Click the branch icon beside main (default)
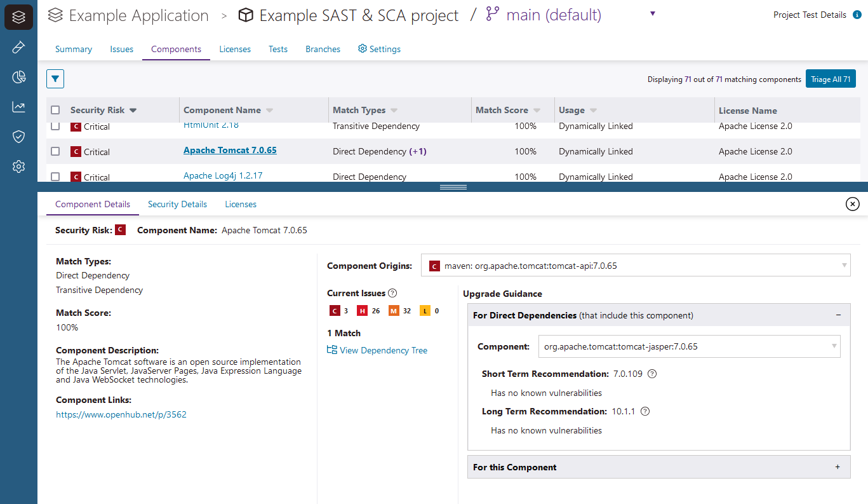The width and height of the screenshot is (868, 504). 493,15
